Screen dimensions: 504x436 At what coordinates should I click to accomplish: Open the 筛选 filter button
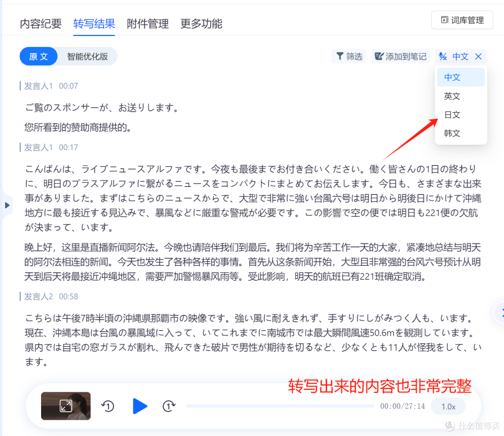(349, 56)
